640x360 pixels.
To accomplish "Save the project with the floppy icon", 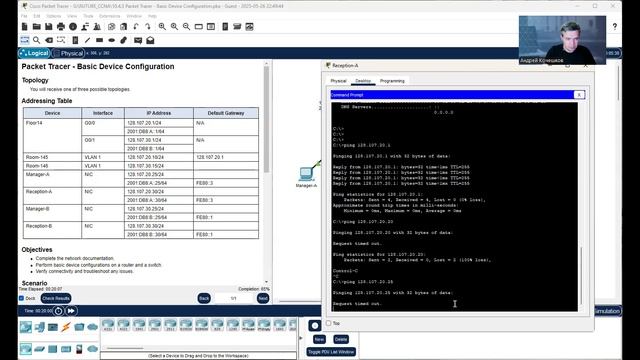I will [x=49, y=27].
